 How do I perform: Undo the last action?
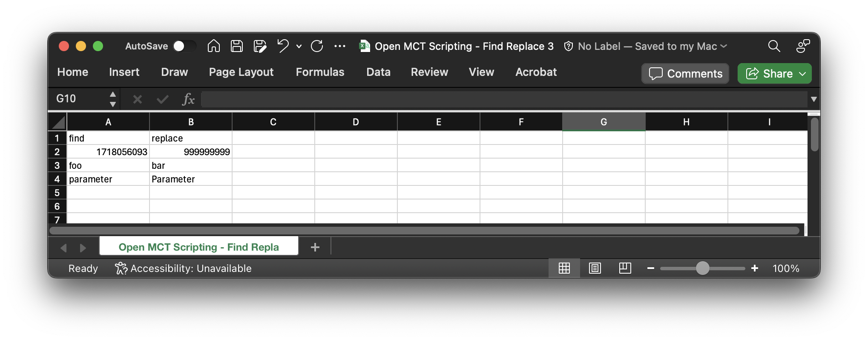tap(283, 46)
